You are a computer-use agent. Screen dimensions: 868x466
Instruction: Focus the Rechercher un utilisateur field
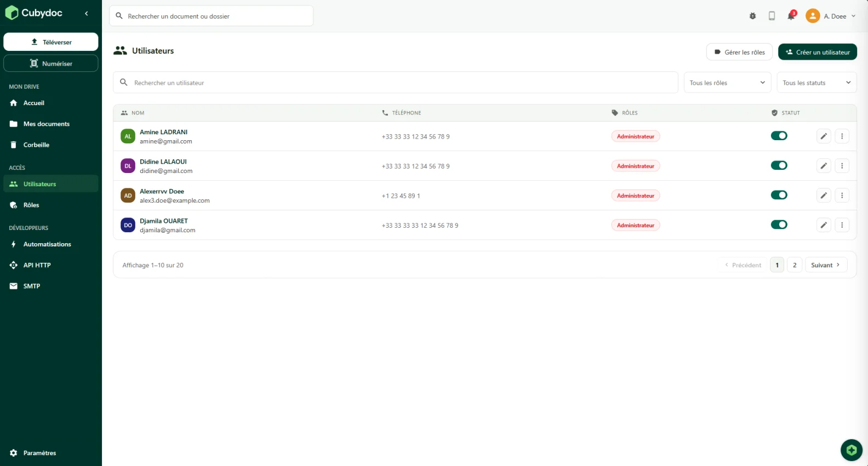[x=396, y=83]
